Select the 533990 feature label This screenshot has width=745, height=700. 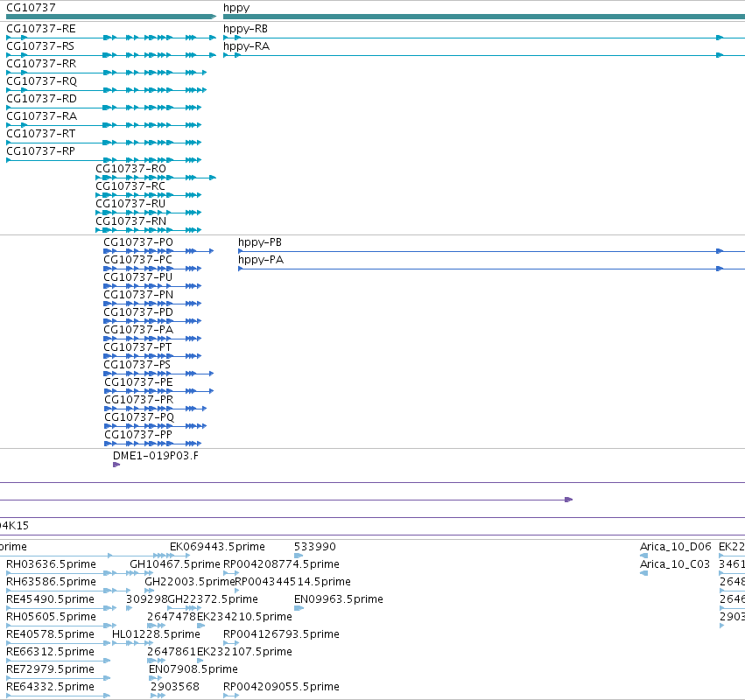pyautogui.click(x=314, y=547)
